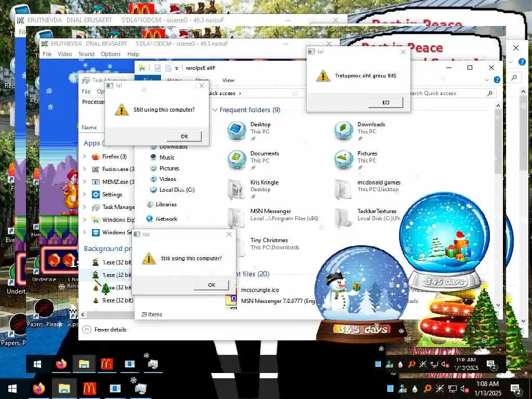Open the mcscrungle.ico recent file
Screen dimensions: 532x399
pos(260,290)
